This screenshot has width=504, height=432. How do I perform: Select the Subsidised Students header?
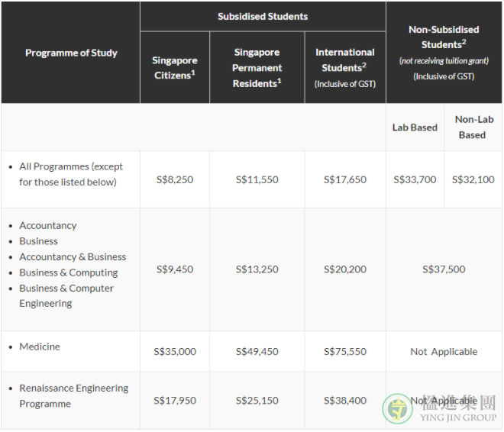263,16
